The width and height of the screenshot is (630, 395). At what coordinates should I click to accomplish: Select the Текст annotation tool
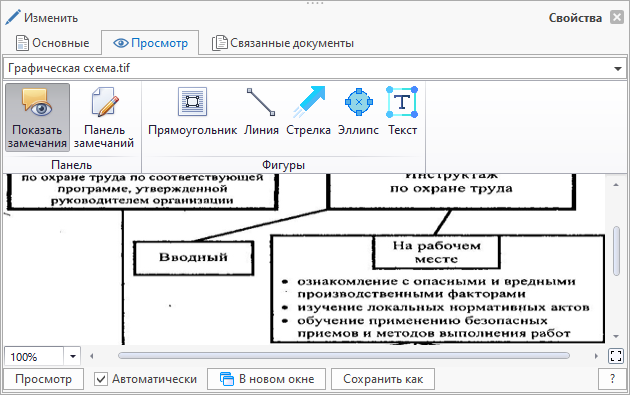tap(402, 112)
